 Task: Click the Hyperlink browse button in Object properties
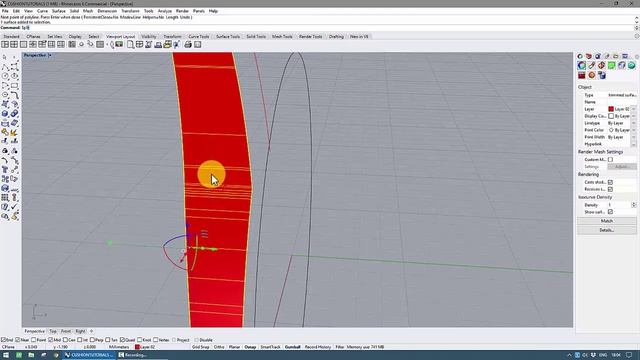[633, 144]
